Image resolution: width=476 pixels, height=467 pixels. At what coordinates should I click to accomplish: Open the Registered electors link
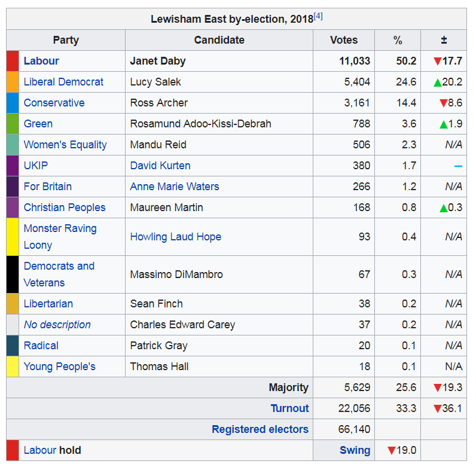pos(260,429)
